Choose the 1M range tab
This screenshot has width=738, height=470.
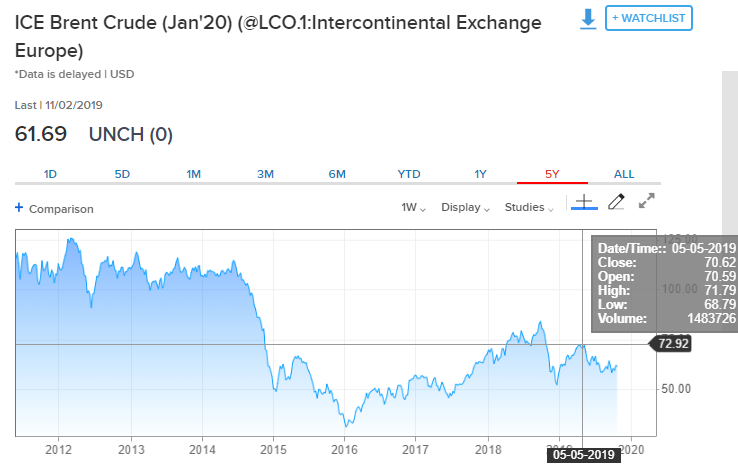pos(194,174)
